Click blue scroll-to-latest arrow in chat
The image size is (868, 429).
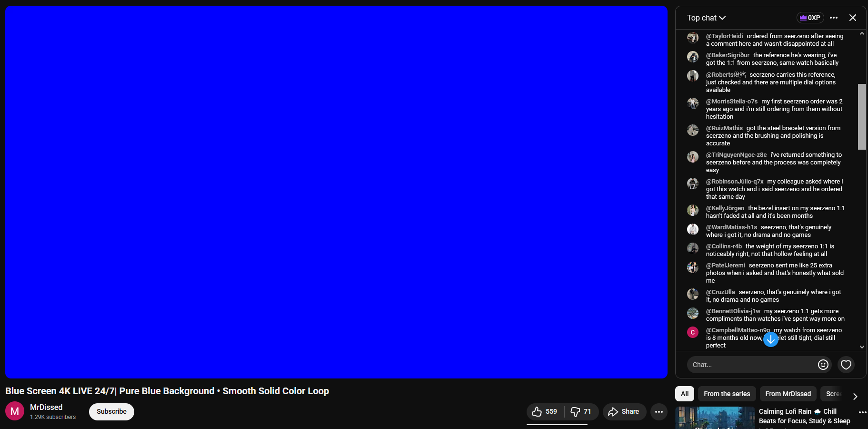tap(770, 339)
